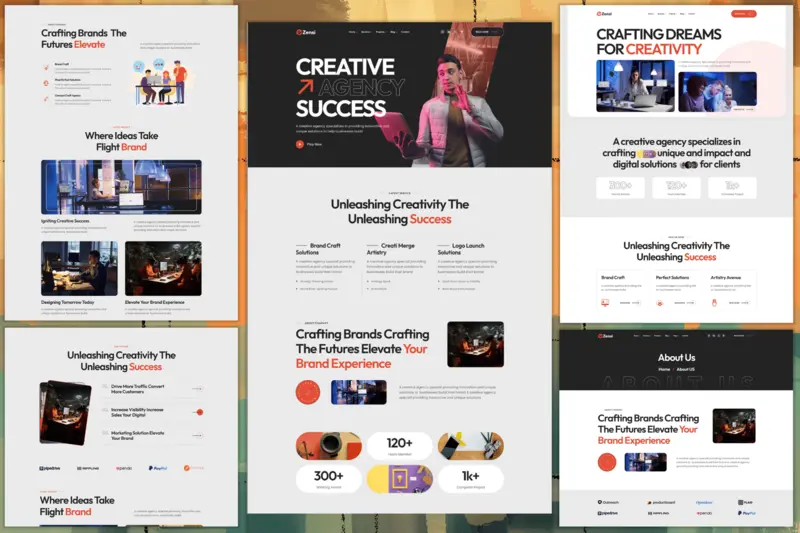
Task: Click the 120+ stat pill in the center page
Action: coord(399,446)
